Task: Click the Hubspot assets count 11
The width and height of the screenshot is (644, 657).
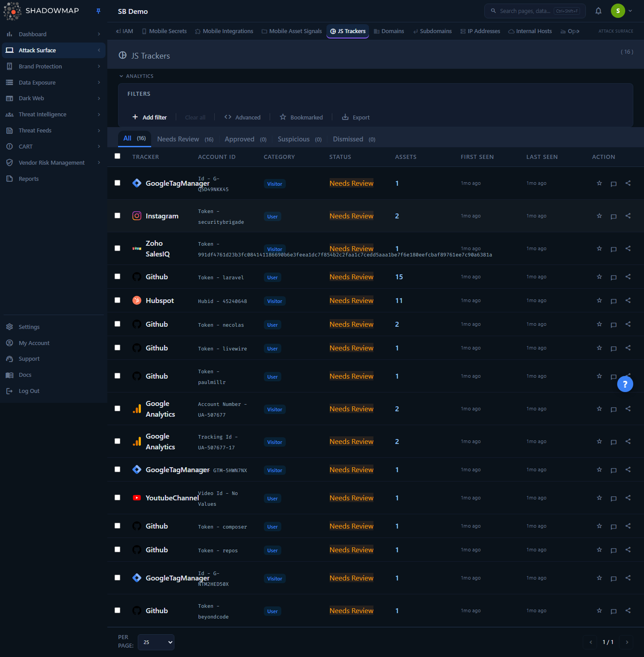Action: [x=399, y=301]
